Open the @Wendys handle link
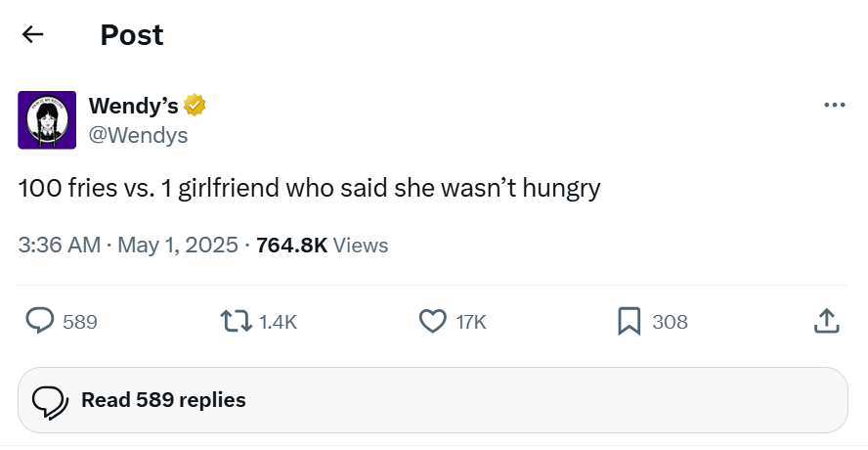Screen dimensions: 868x450 pyautogui.click(x=138, y=136)
